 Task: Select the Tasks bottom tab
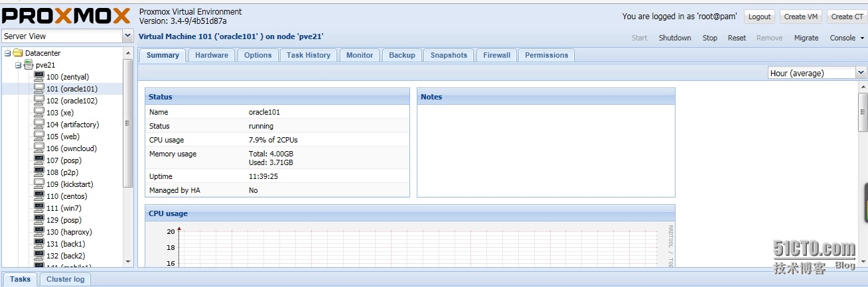(20, 279)
